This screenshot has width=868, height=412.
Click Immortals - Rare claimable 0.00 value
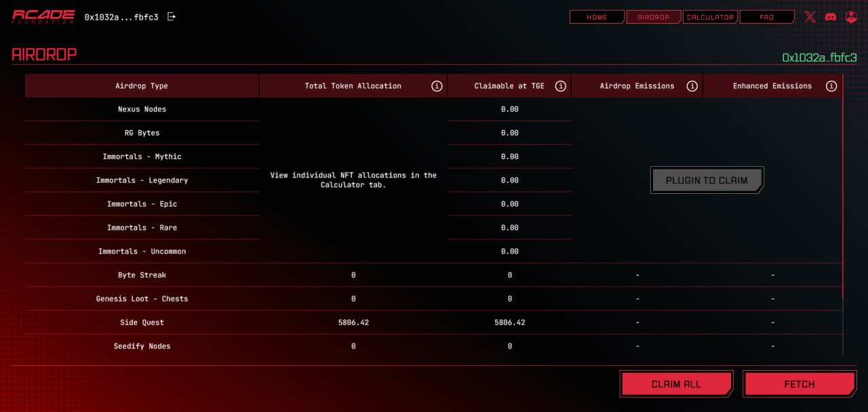click(509, 228)
